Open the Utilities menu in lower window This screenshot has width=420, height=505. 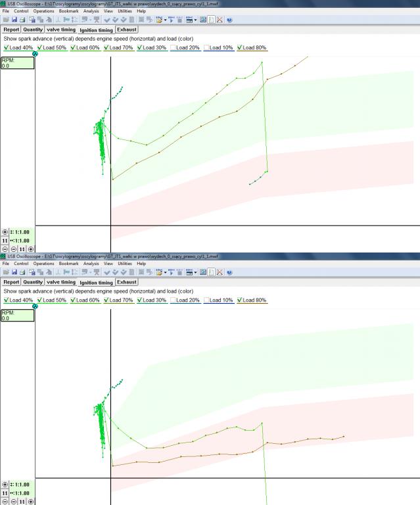[x=125, y=264]
